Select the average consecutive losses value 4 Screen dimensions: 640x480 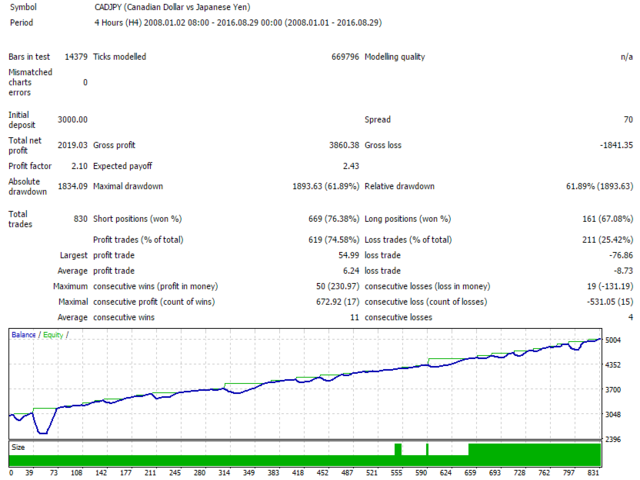tap(631, 317)
